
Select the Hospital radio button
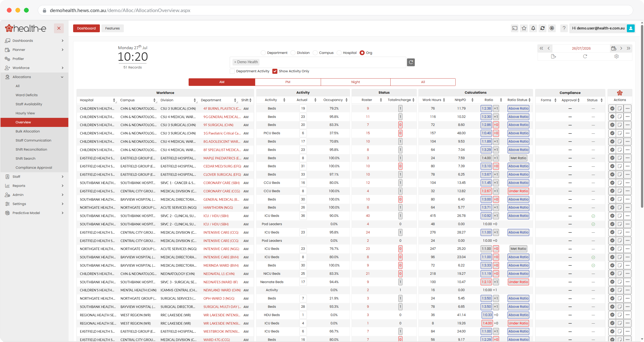point(339,53)
